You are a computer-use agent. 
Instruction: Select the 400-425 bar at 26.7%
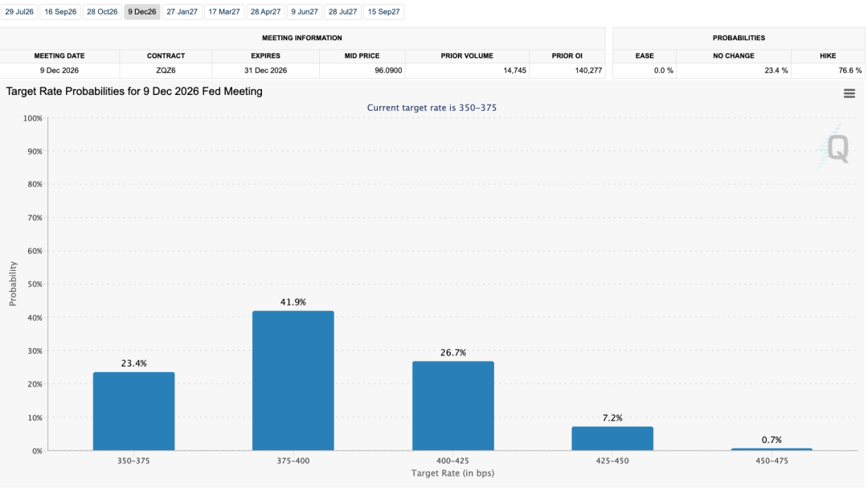[x=453, y=406]
